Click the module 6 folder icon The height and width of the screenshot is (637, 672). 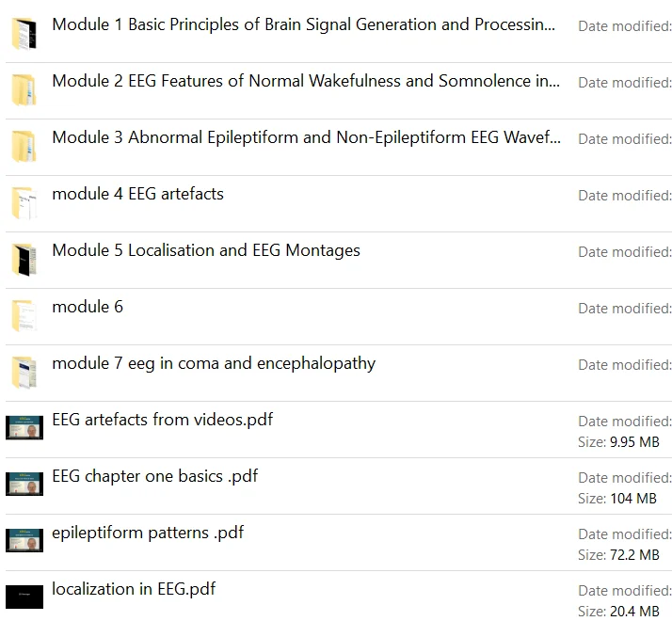tap(24, 316)
